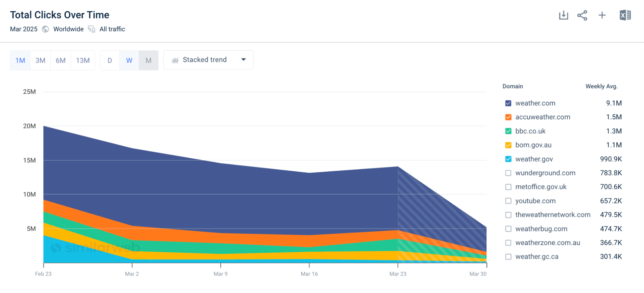This screenshot has width=644, height=293.
Task: Click the add-to-dashboard plus icon
Action: click(x=602, y=15)
